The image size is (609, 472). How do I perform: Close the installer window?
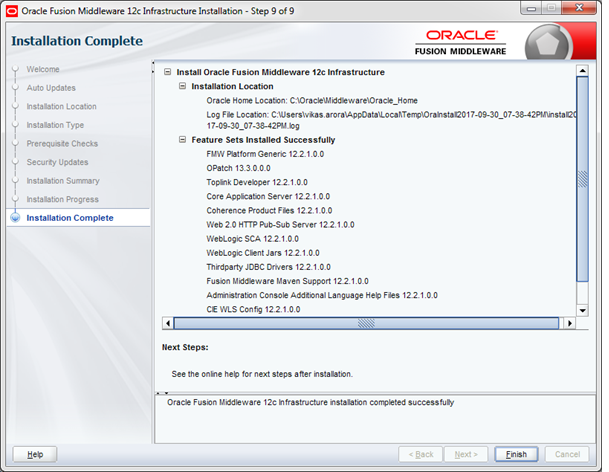[x=579, y=8]
